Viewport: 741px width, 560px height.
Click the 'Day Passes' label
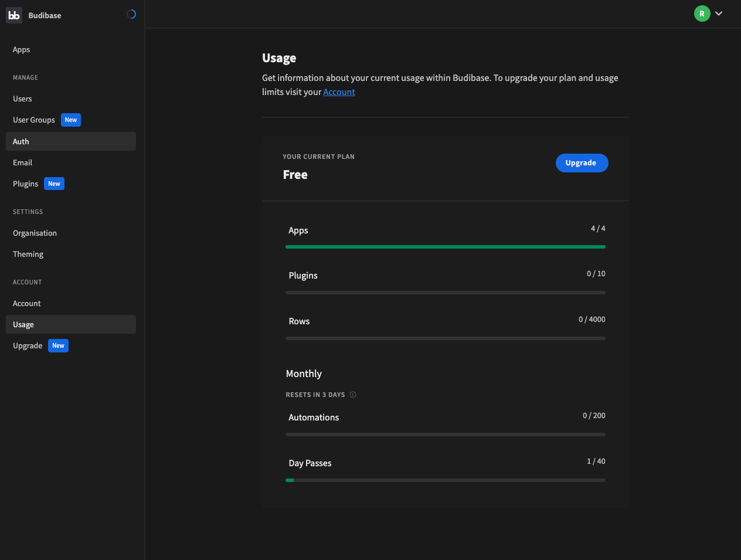point(310,463)
